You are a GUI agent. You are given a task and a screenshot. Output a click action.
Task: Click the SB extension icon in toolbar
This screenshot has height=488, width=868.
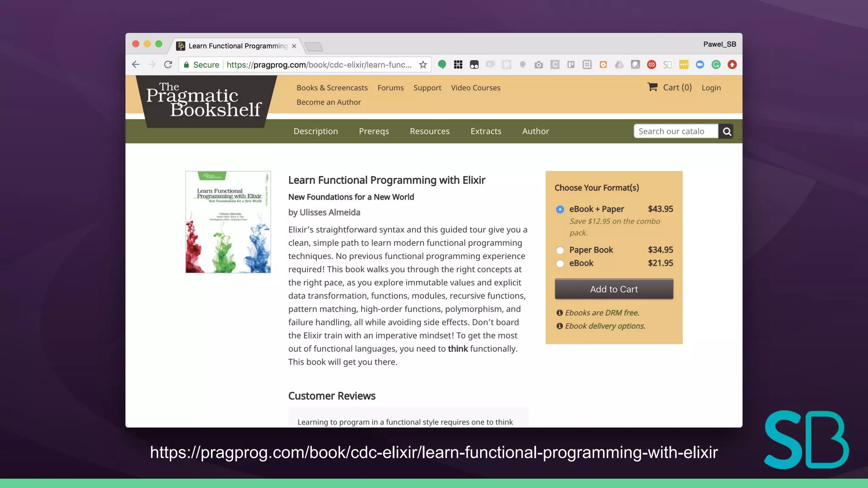pos(668,64)
